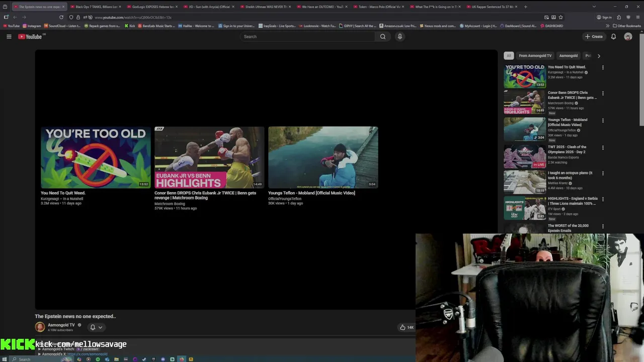Viewport: 644px width, 362px height.
Task: Switch to UK Rapper Sentenced tab
Action: (x=492, y=7)
